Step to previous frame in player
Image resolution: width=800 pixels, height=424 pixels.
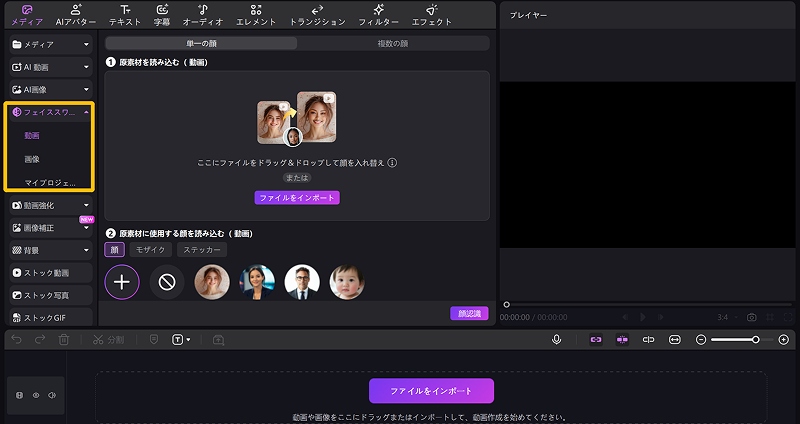[x=625, y=317]
